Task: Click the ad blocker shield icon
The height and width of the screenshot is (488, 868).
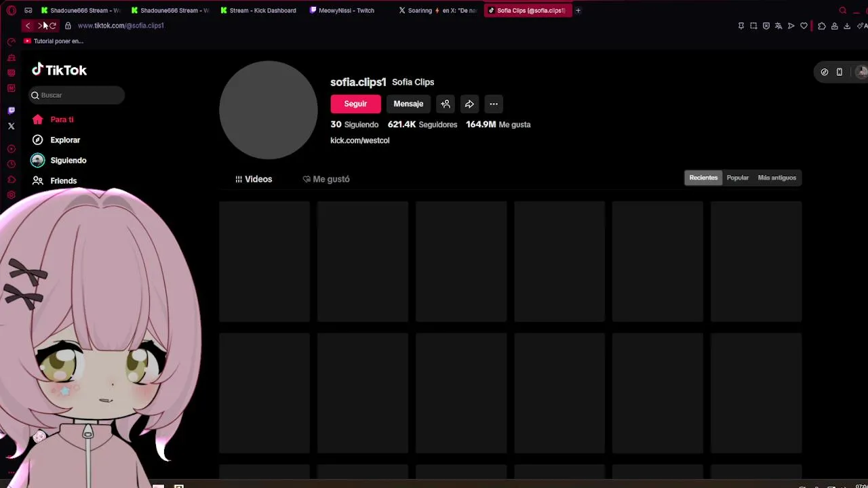Action: pos(766,26)
